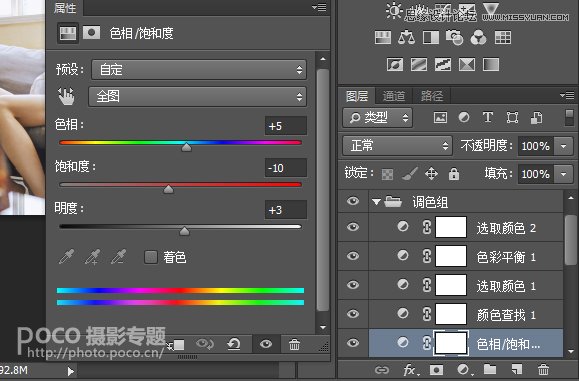Filter layers by shape type
Screen dimensions: 579x381
(x=512, y=118)
